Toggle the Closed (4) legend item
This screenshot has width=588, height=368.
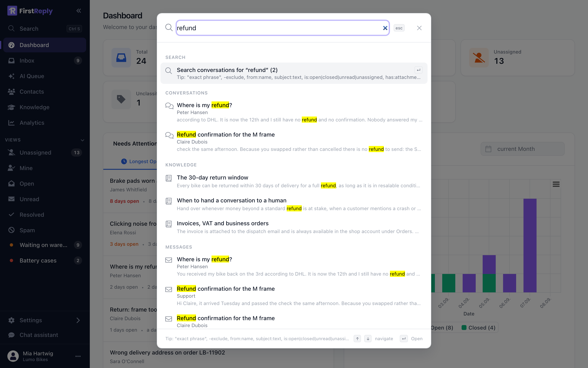(x=478, y=328)
